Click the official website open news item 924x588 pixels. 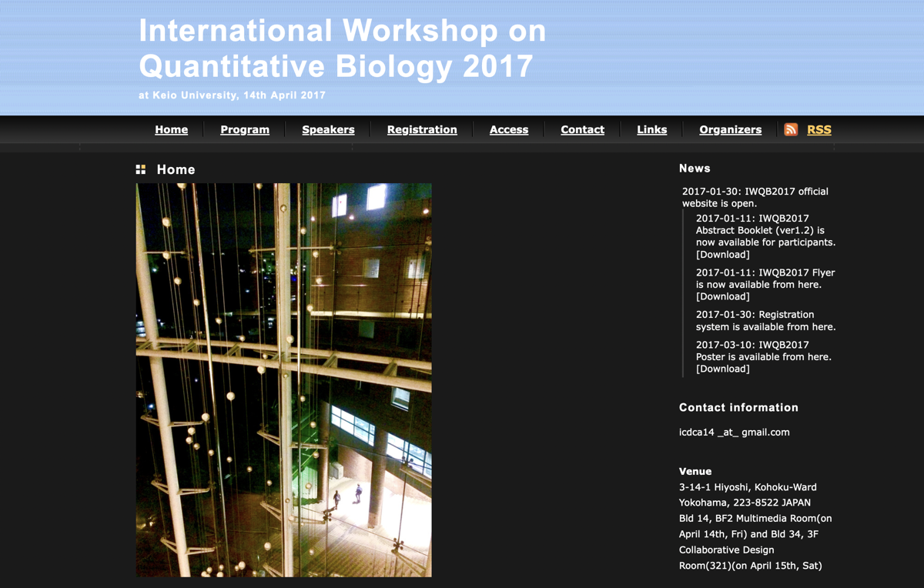(x=755, y=197)
